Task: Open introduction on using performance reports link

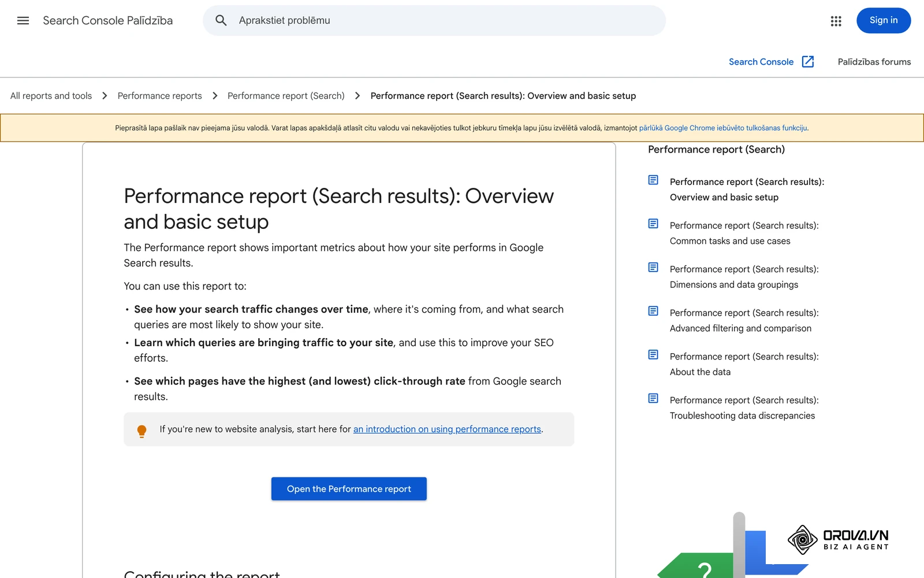Action: click(447, 429)
